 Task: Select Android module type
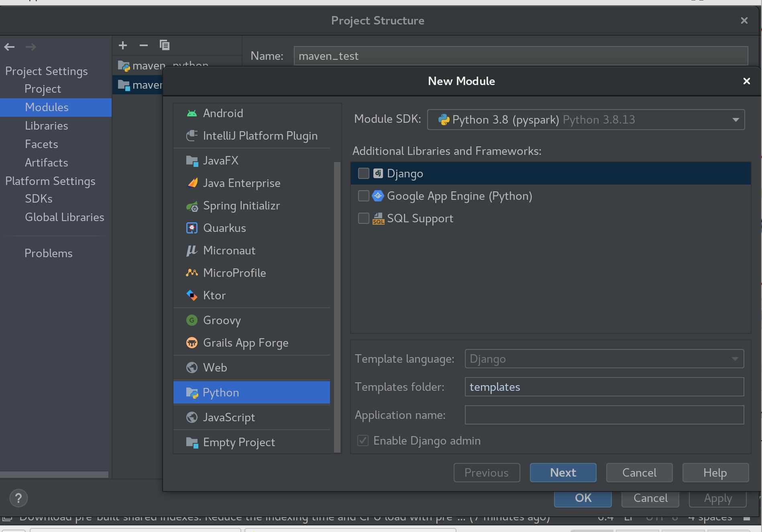252,114
